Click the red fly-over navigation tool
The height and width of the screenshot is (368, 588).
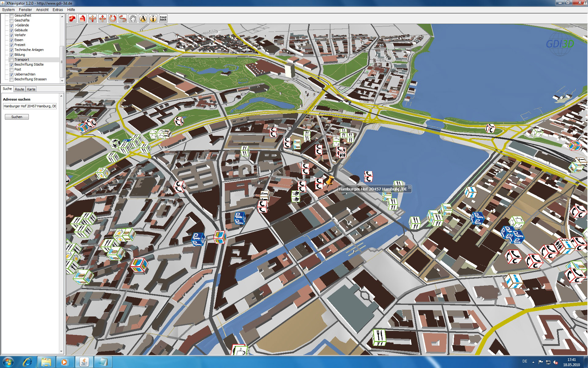pos(72,18)
